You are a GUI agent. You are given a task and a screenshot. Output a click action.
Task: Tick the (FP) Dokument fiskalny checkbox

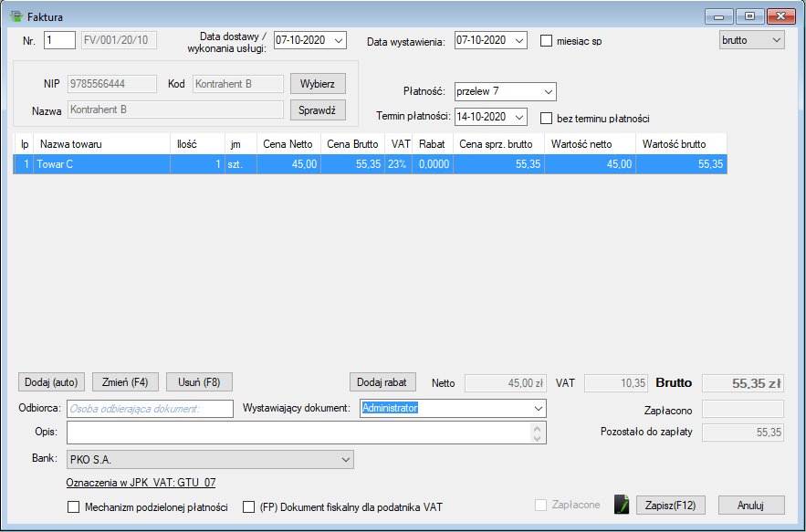pos(249,507)
